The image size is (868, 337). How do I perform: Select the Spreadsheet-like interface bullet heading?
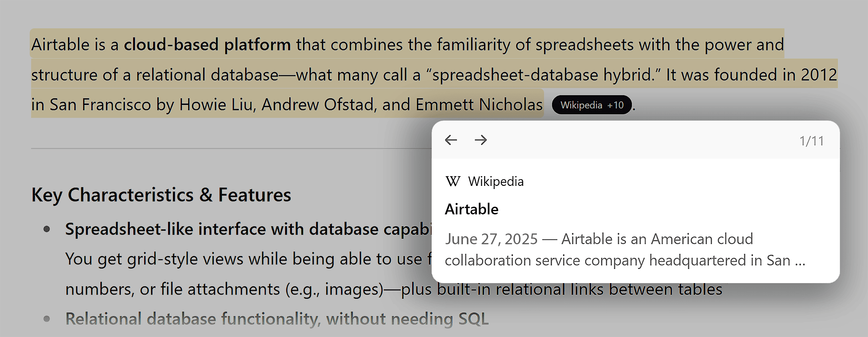tap(248, 229)
